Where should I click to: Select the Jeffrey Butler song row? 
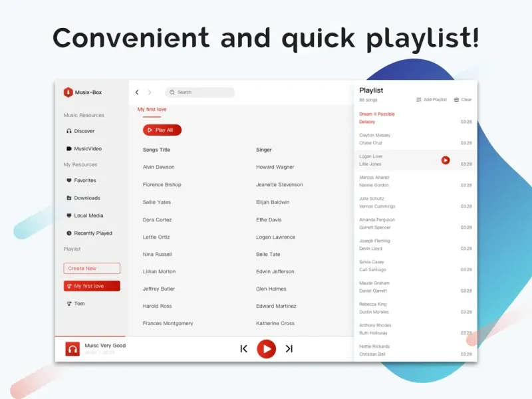[x=241, y=289]
